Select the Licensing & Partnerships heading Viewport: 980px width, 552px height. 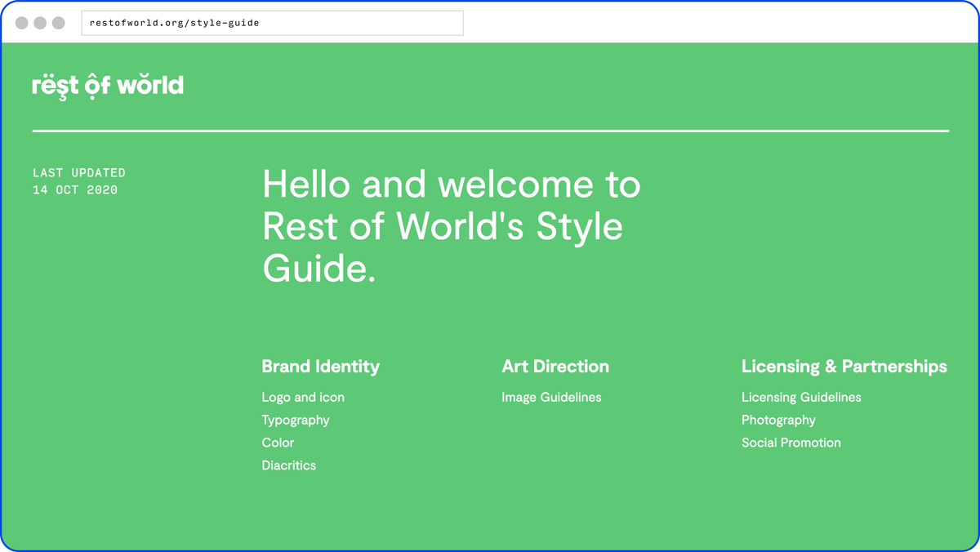844,367
